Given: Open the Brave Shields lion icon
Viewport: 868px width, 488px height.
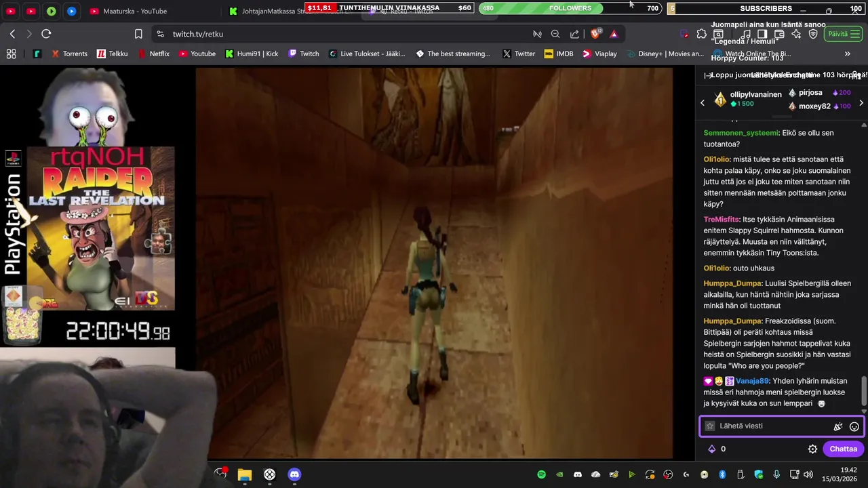Looking at the screenshot, I should pyautogui.click(x=596, y=34).
